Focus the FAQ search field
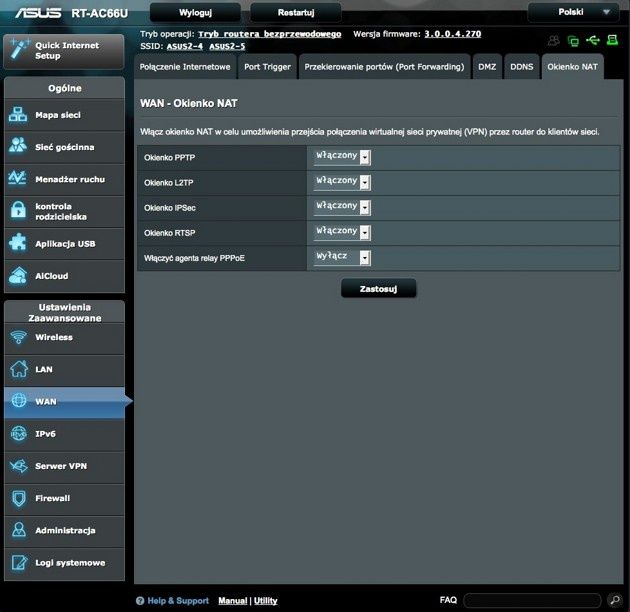The image size is (630, 612). point(532,600)
